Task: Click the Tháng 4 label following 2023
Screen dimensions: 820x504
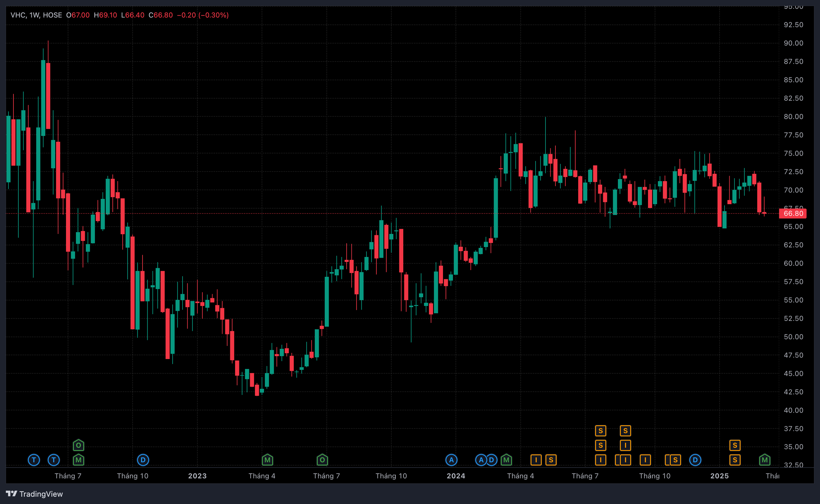Action: [262, 476]
